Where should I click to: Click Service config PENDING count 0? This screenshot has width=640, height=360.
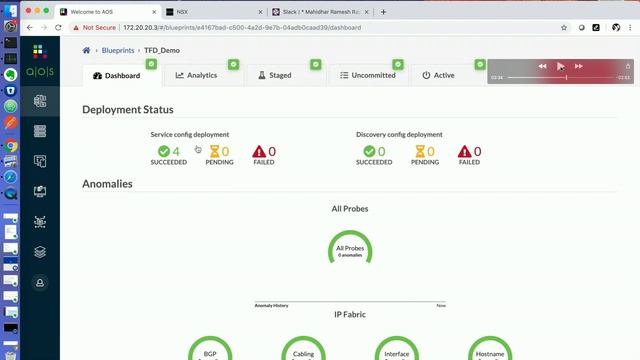(x=220, y=155)
